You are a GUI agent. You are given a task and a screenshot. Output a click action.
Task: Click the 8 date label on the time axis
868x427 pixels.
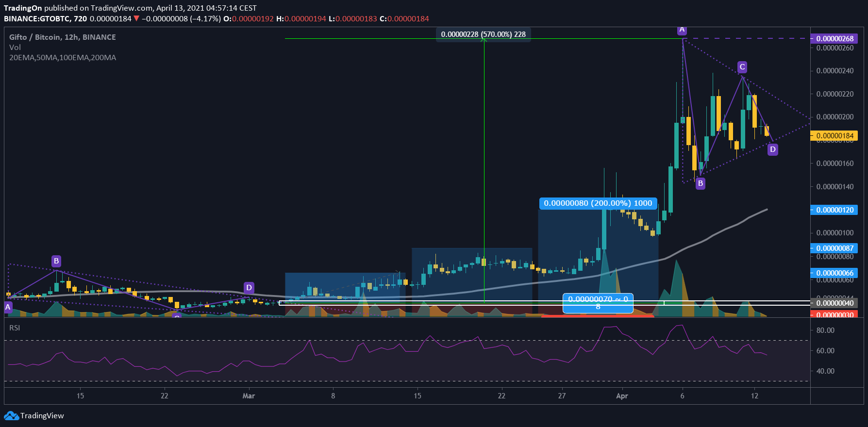(x=333, y=396)
